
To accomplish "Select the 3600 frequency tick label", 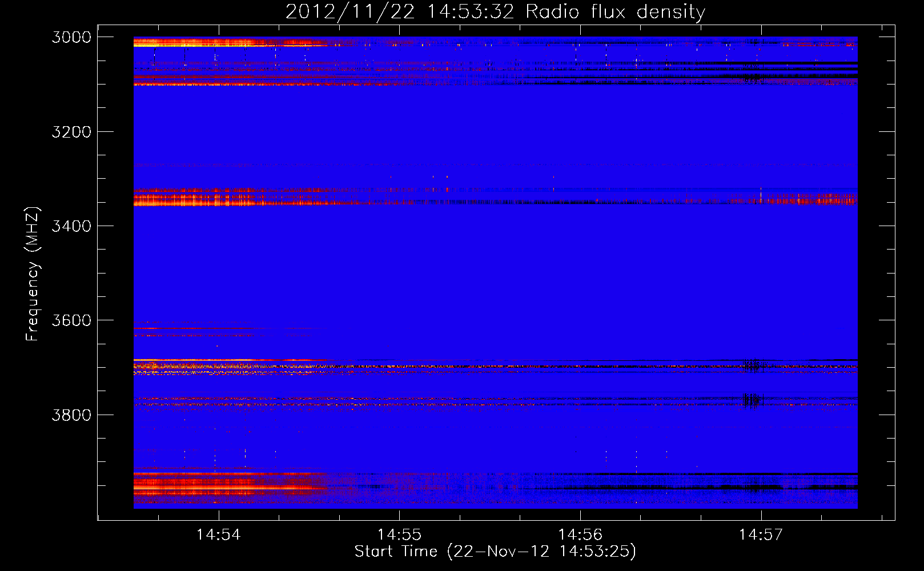I will (71, 320).
